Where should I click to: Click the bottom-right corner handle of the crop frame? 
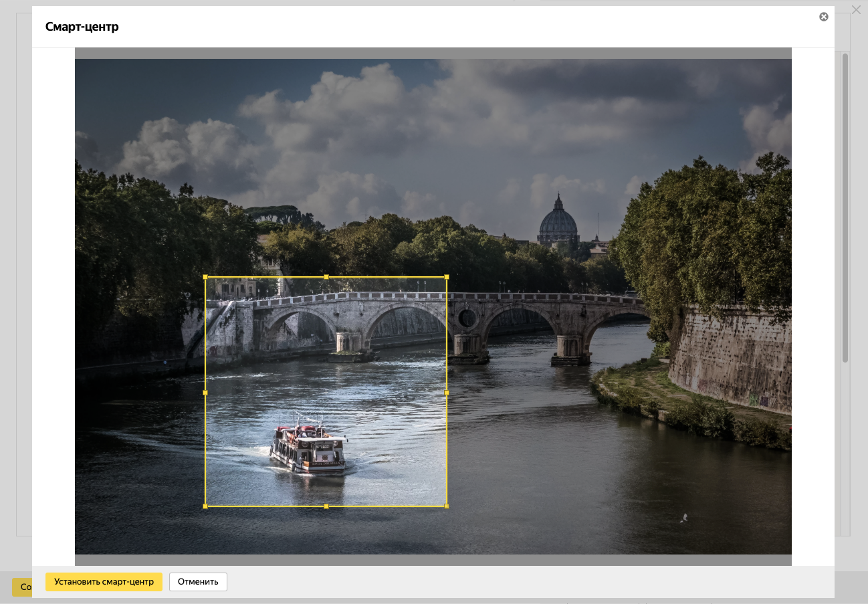point(447,506)
